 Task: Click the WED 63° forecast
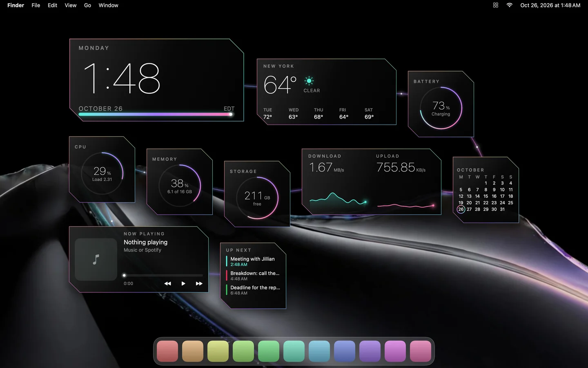click(x=294, y=114)
